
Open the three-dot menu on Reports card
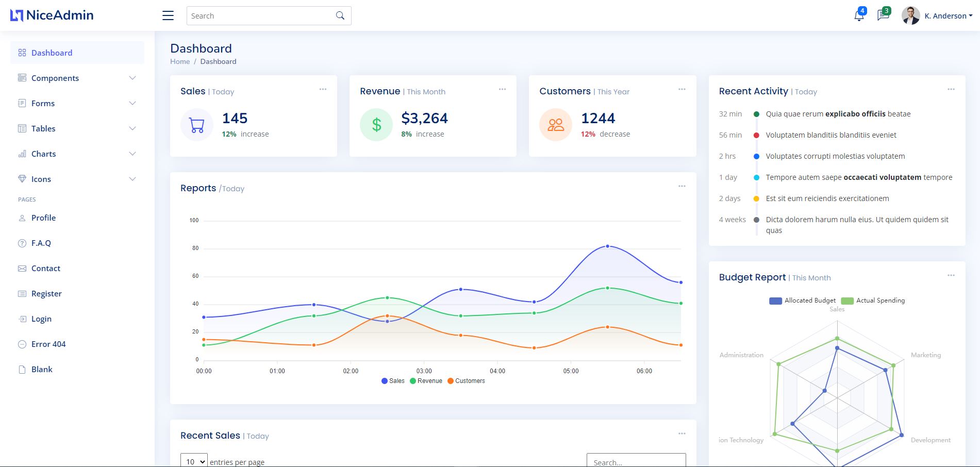(x=682, y=186)
